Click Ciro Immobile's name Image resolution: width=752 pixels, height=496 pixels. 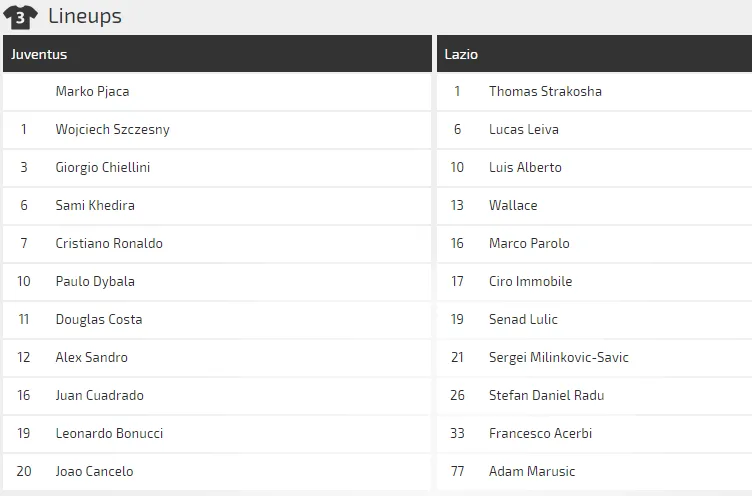530,281
